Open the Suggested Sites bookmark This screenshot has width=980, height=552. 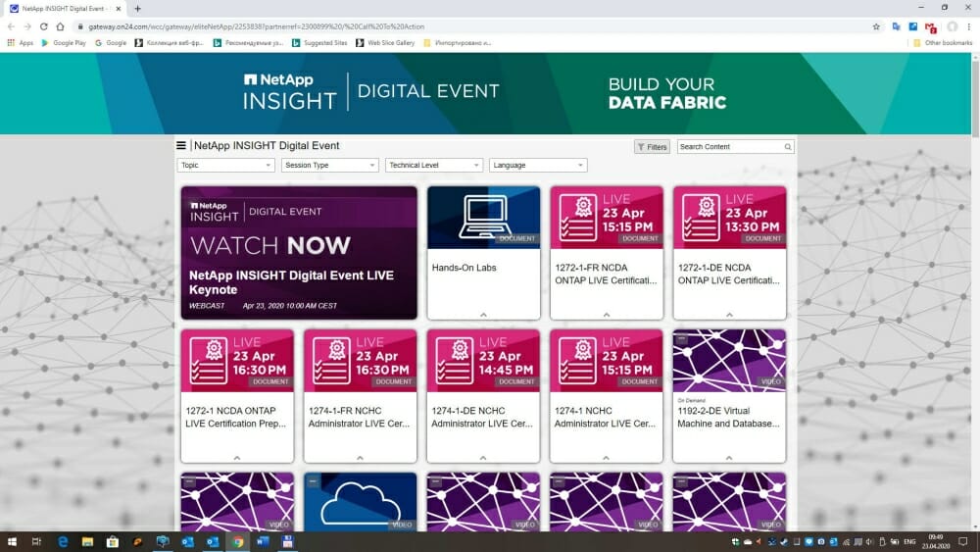click(x=319, y=43)
